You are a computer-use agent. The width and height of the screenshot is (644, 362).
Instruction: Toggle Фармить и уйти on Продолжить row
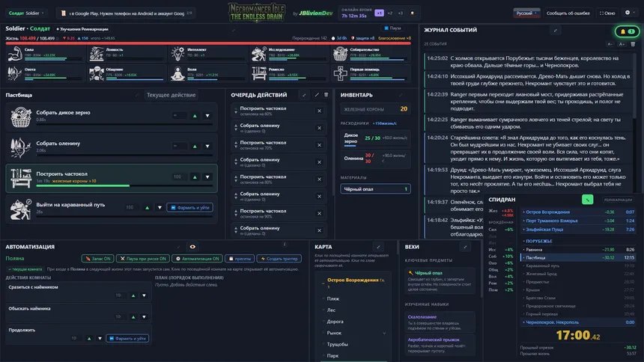coord(128,339)
